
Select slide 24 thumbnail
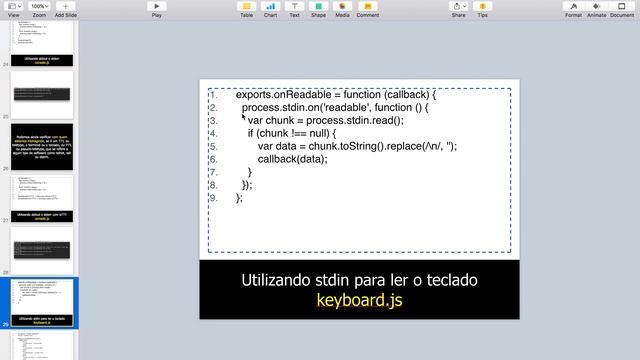coord(42,44)
